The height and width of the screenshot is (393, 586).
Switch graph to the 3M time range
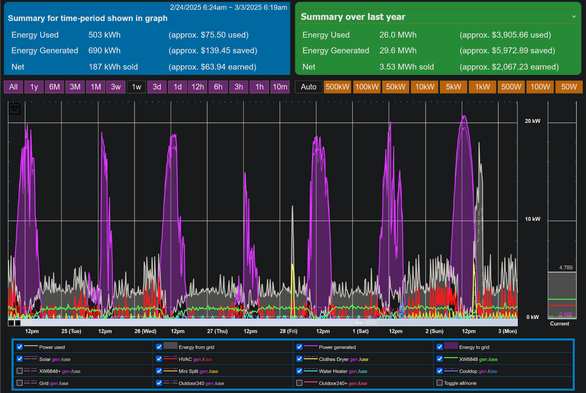coord(75,87)
